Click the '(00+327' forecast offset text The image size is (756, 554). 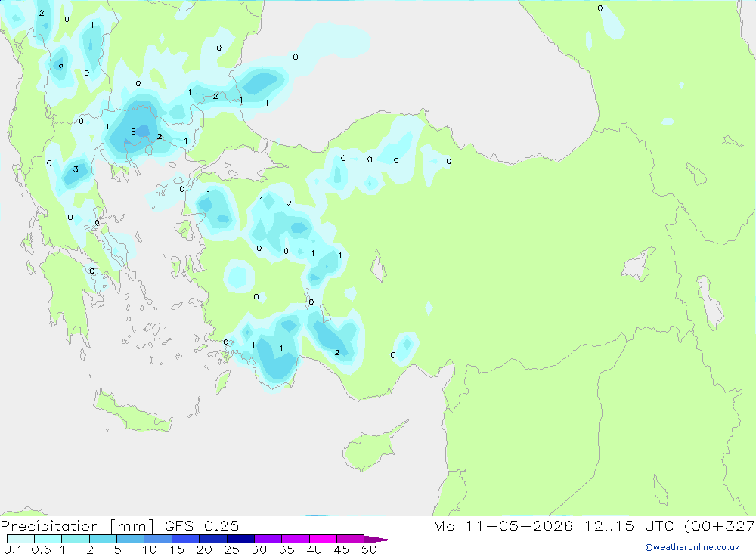tap(720, 526)
